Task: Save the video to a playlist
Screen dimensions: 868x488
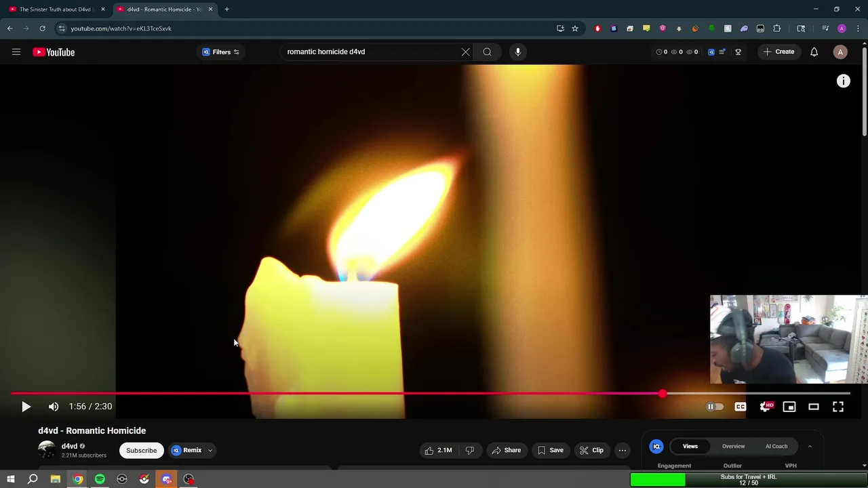Action: click(551, 450)
